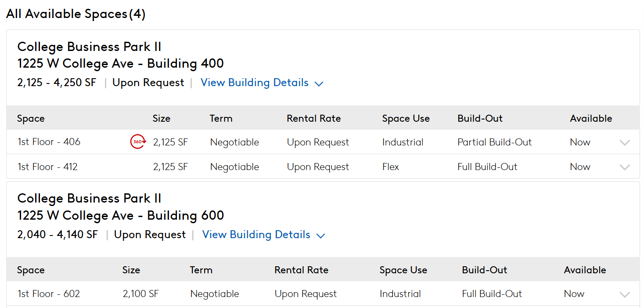Click 'Partial Build-Out' in the 406 row
The height and width of the screenshot is (308, 644).
(x=495, y=142)
